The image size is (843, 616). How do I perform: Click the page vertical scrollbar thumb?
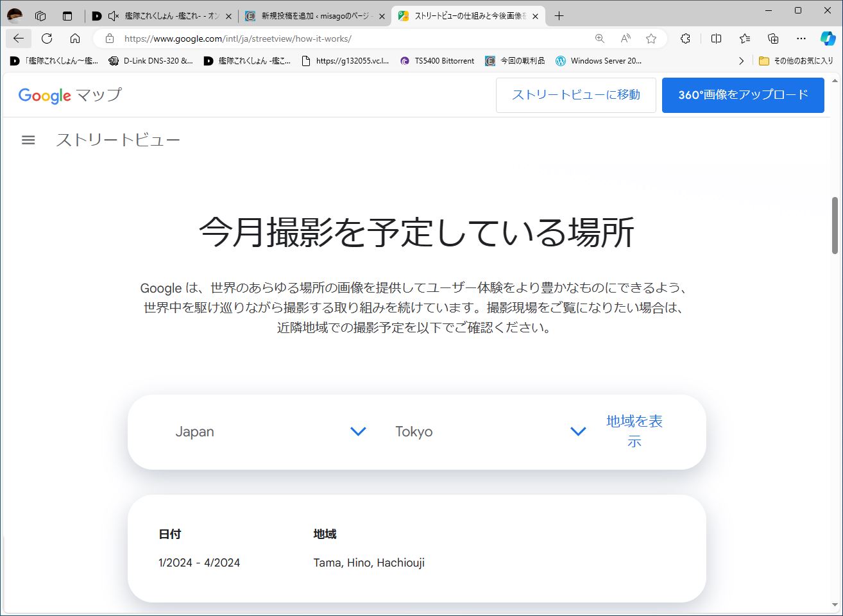click(835, 225)
